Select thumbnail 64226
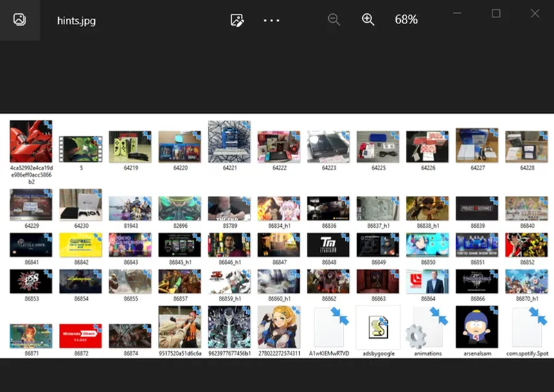This screenshot has width=554, height=392. (427, 147)
